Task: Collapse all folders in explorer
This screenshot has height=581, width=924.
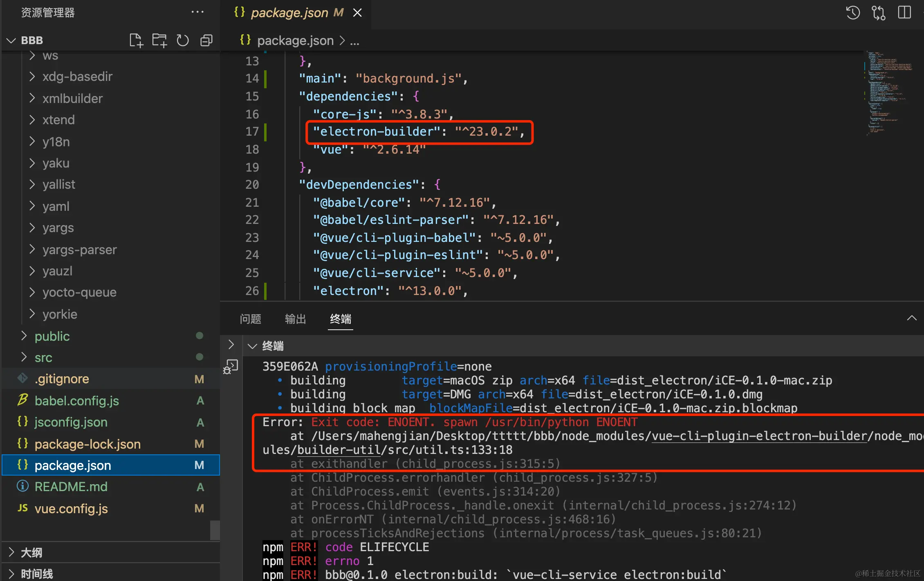Action: 206,40
